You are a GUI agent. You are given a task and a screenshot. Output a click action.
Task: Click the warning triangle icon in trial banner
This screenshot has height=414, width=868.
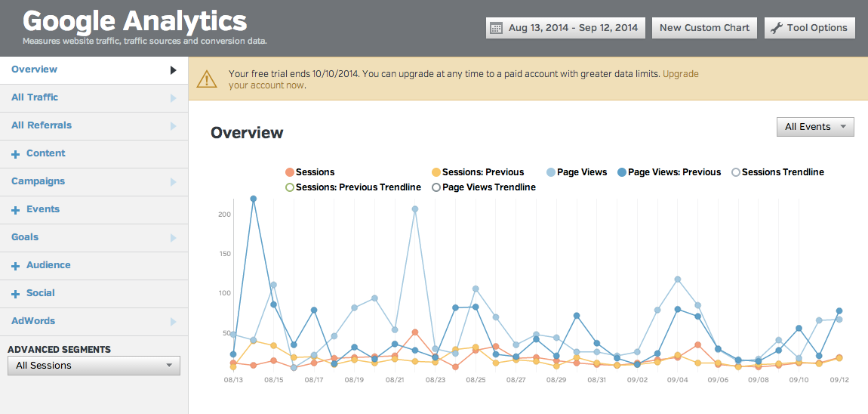point(205,79)
